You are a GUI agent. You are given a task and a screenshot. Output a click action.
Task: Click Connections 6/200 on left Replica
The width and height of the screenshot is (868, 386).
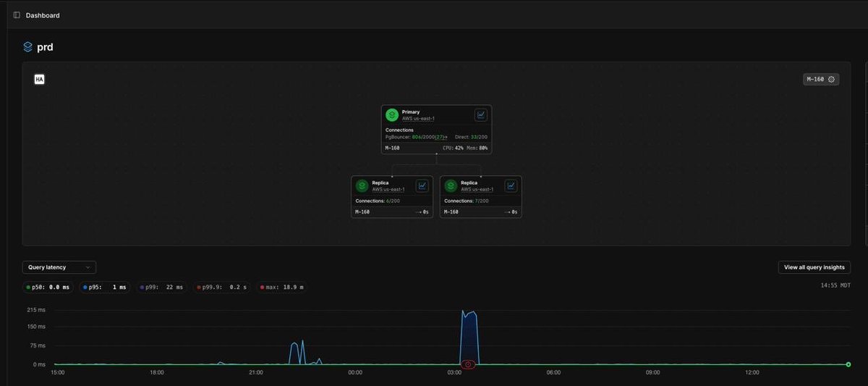(378, 201)
